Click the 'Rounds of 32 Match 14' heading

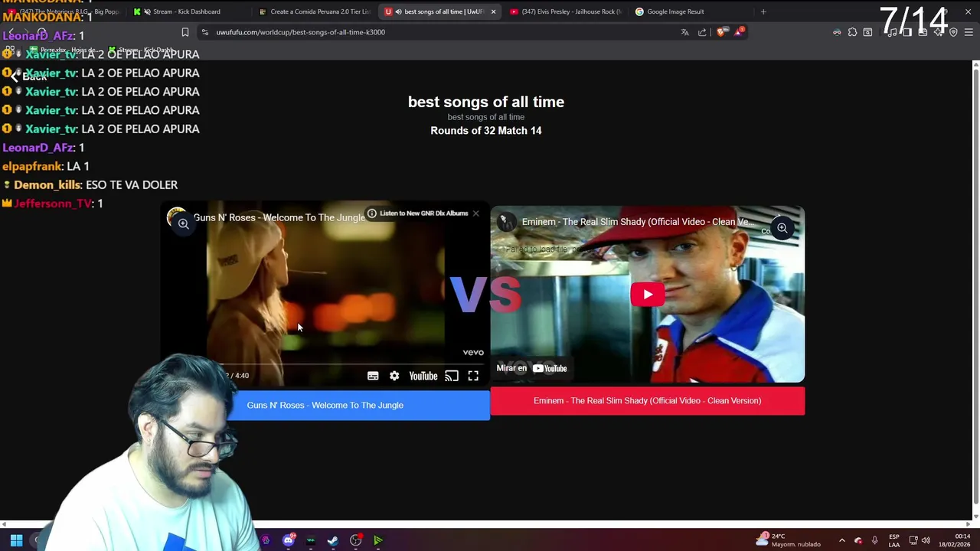[485, 131]
